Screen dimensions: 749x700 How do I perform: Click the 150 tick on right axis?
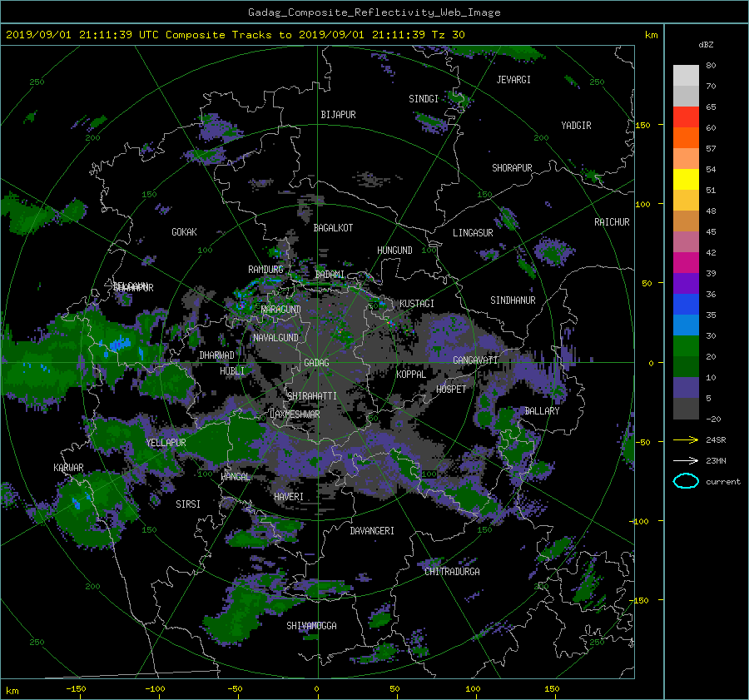[x=643, y=125]
